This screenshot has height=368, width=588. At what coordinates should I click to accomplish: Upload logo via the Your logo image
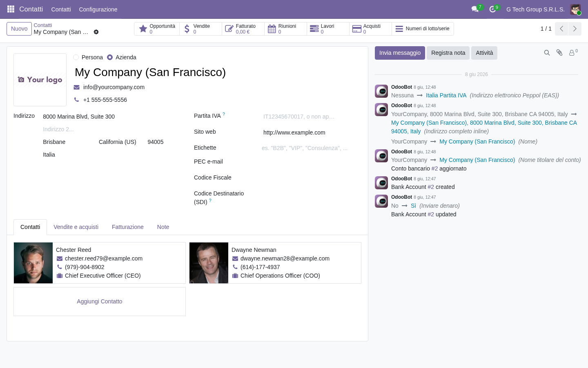[40, 80]
